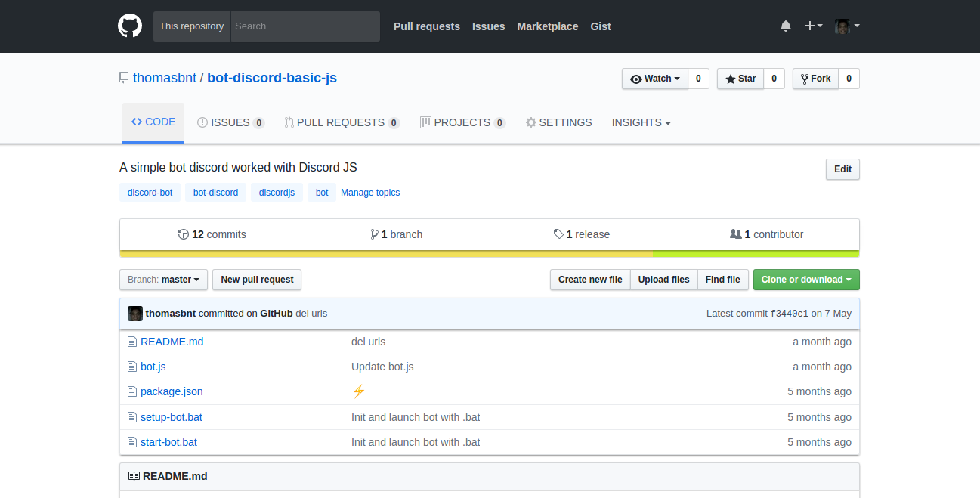Click the people icon beside 1 contributor
This screenshot has height=498, width=980.
(736, 234)
